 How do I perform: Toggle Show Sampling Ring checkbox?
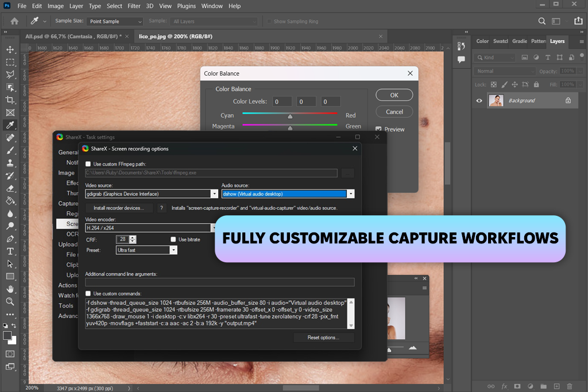269,21
